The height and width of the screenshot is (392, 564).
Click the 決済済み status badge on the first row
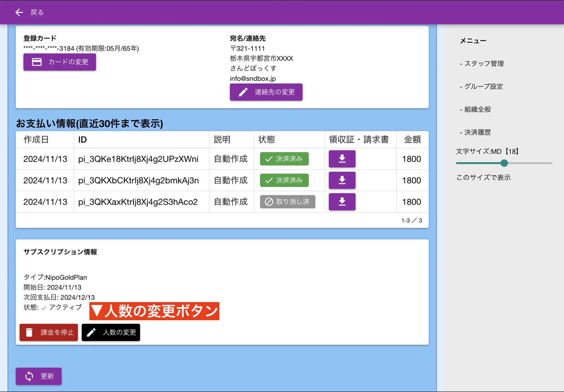284,159
